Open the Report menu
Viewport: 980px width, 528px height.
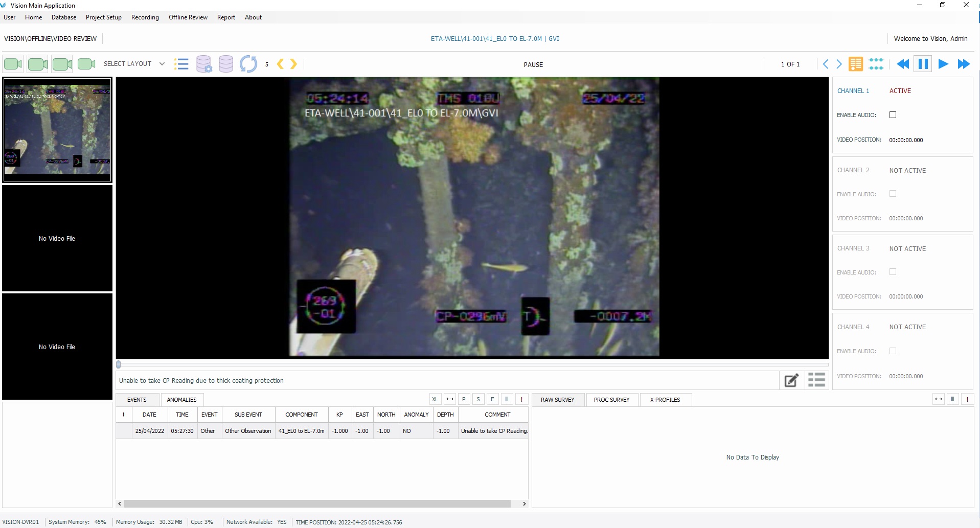click(x=226, y=17)
